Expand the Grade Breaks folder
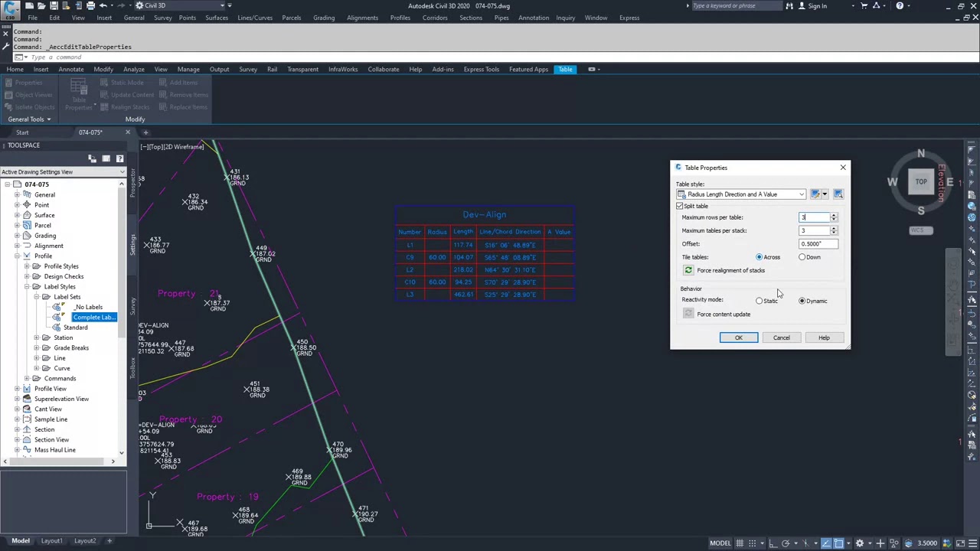 37,347
